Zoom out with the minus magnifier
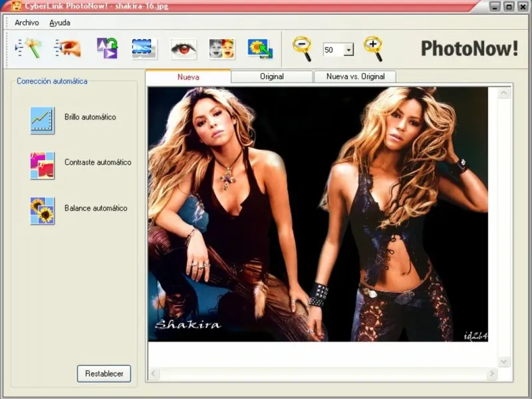532x399 pixels. pos(302,49)
